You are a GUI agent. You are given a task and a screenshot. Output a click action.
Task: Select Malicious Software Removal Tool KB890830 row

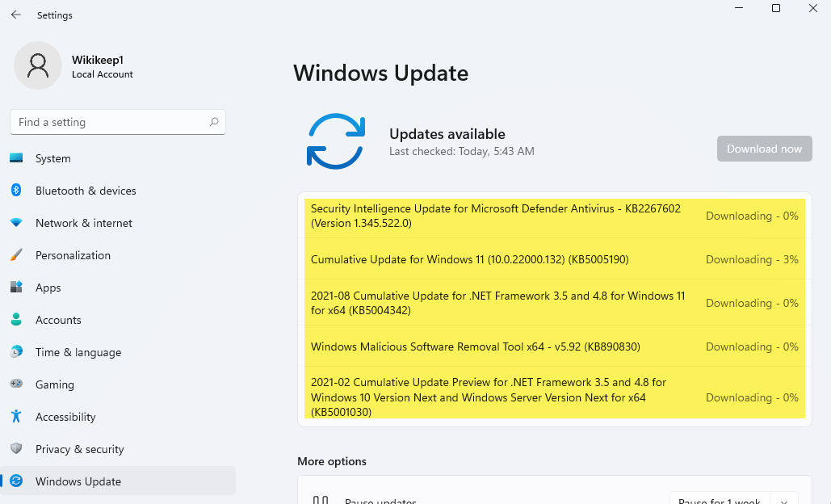(554, 346)
